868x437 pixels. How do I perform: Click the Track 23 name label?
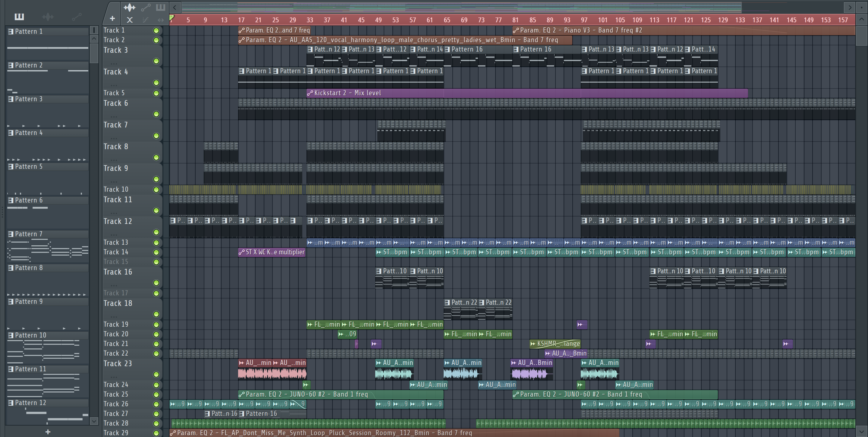(x=118, y=363)
